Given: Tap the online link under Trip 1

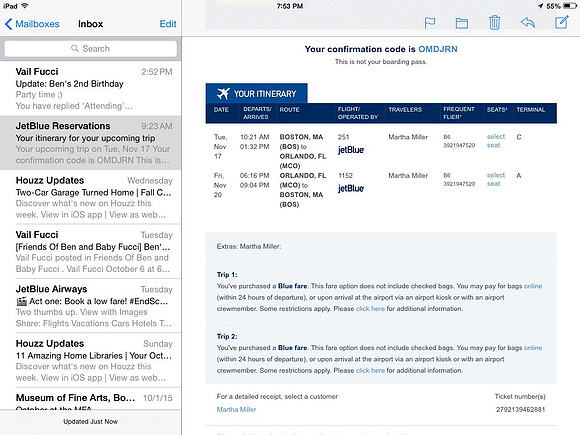Looking at the screenshot, I should [x=533, y=286].
